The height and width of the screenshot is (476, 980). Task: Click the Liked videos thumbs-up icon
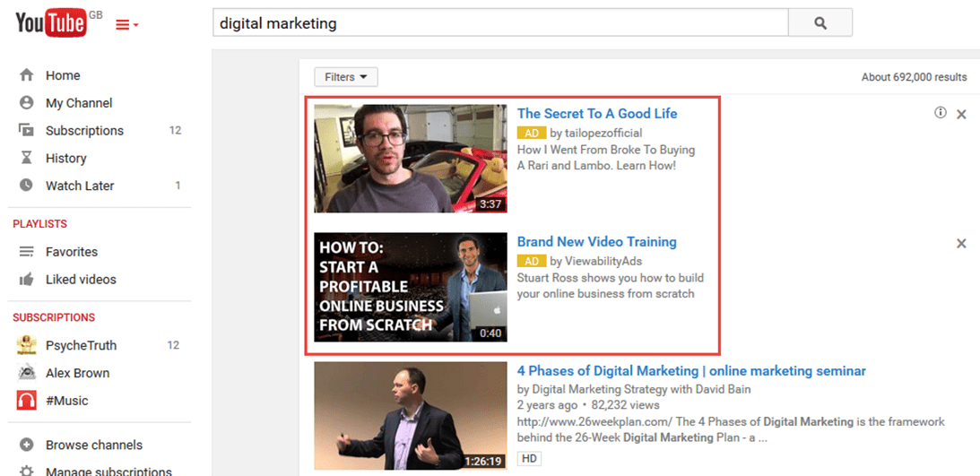(x=26, y=279)
